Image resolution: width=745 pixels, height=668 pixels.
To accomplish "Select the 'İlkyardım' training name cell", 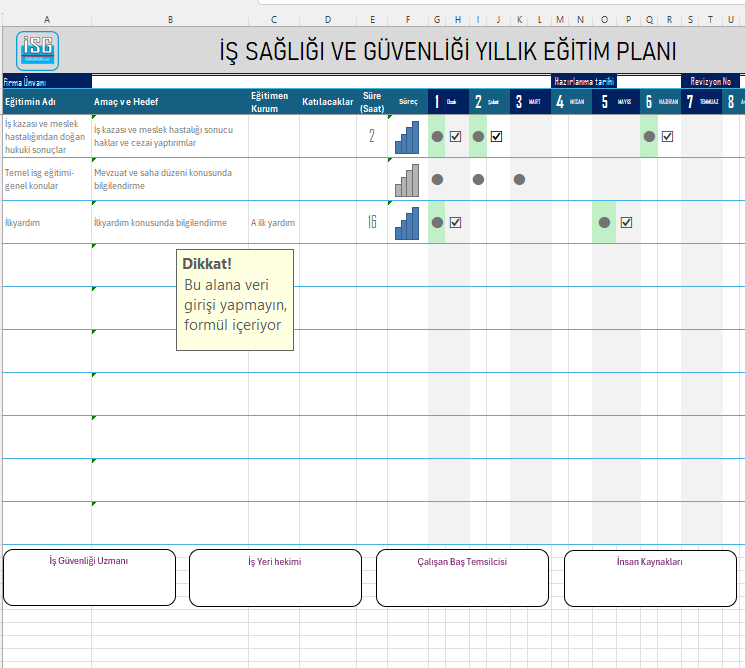I will [47, 222].
